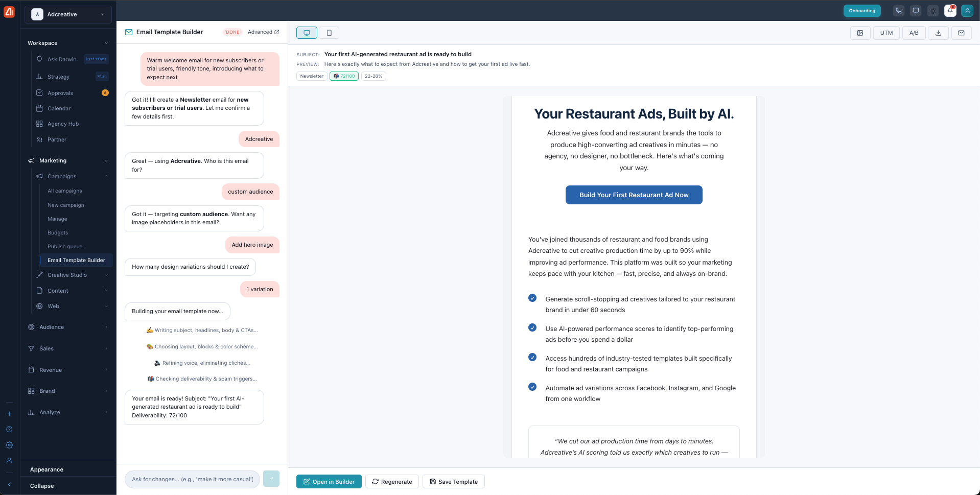Switch to desktop preview mode
980x495 pixels.
(307, 33)
